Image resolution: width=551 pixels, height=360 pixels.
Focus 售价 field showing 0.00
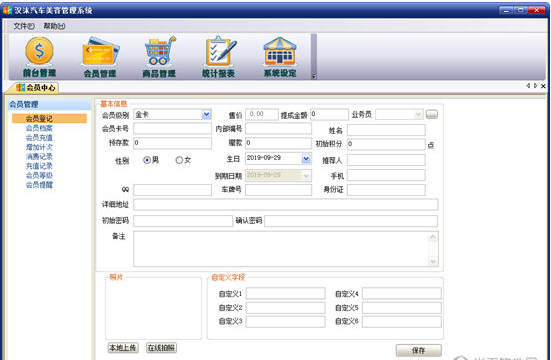[x=262, y=114]
